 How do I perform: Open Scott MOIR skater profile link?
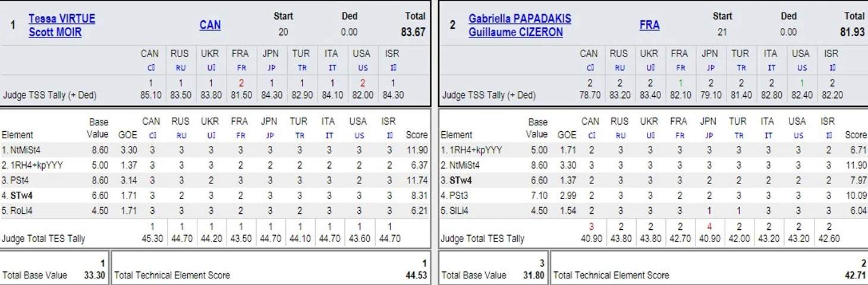pos(55,32)
